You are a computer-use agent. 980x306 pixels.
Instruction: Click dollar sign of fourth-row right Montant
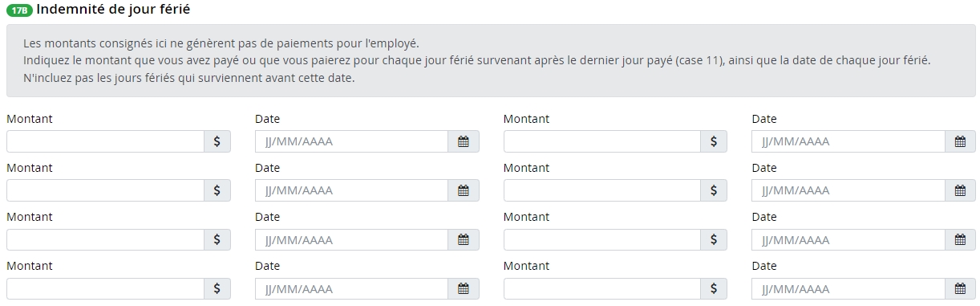(x=714, y=288)
